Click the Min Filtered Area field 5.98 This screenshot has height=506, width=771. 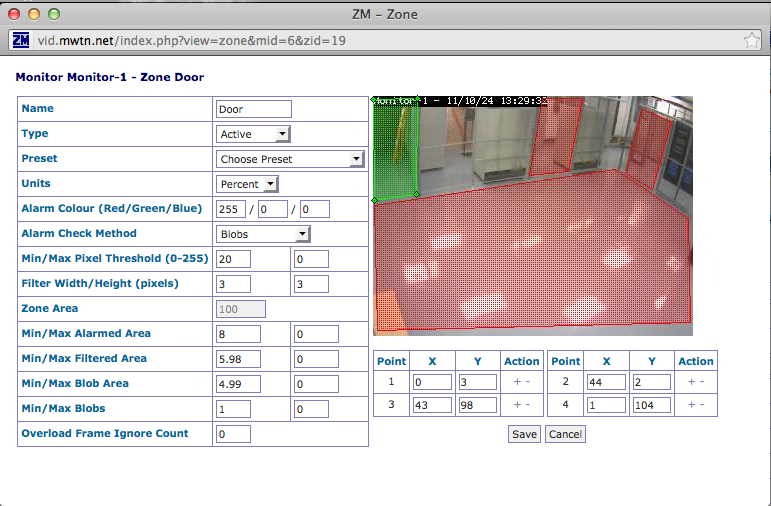tap(238, 359)
